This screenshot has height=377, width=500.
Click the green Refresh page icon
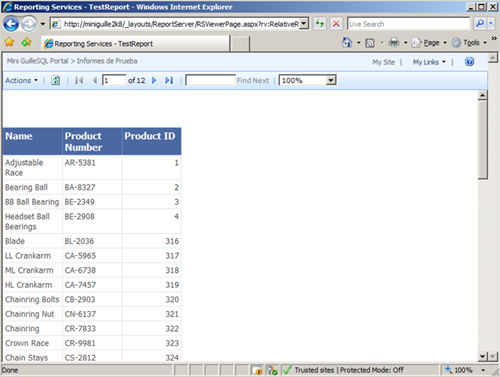point(320,24)
